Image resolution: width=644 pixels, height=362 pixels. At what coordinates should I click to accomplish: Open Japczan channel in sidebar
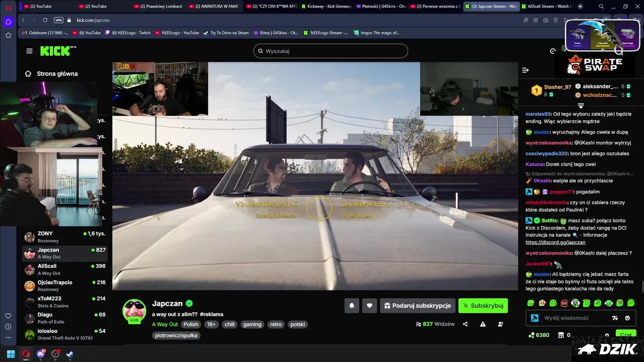pyautogui.click(x=64, y=253)
